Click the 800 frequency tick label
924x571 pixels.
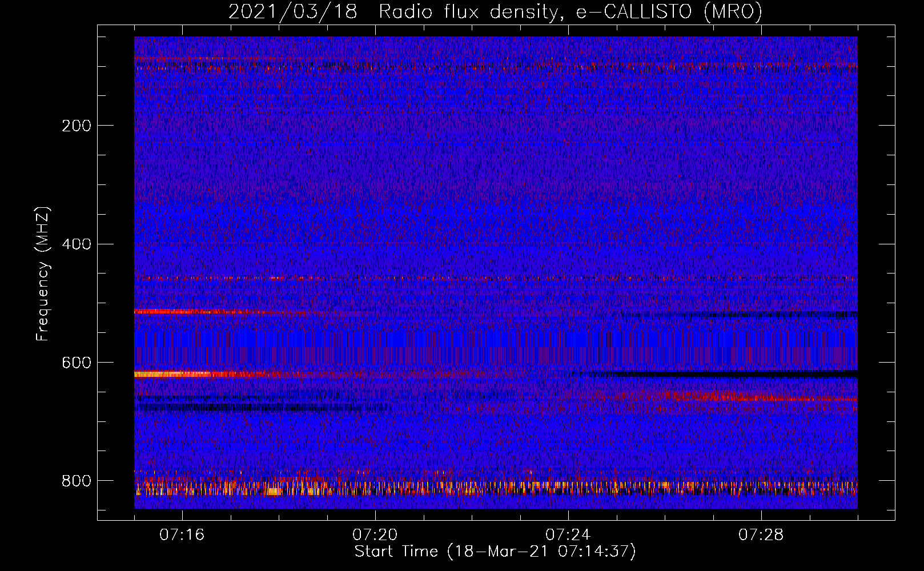pos(77,481)
